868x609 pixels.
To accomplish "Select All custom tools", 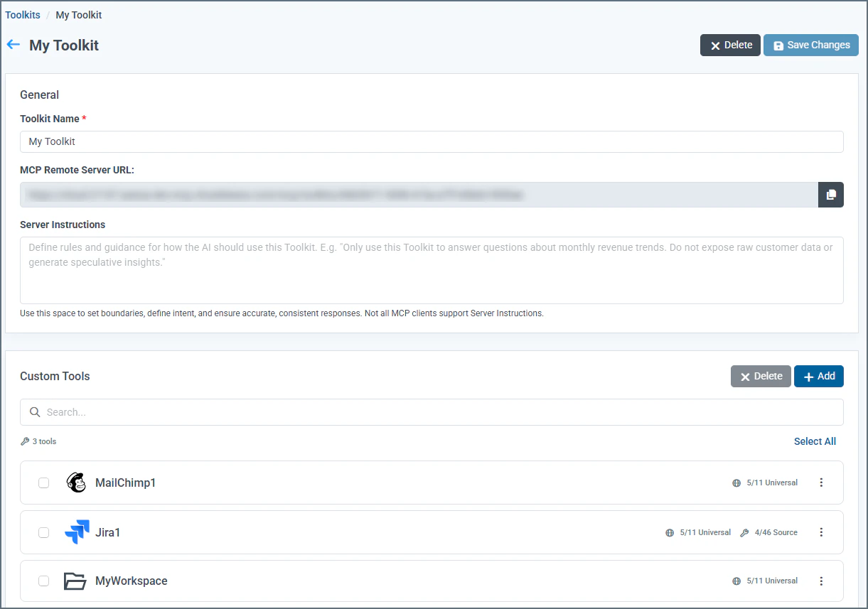I will click(815, 441).
